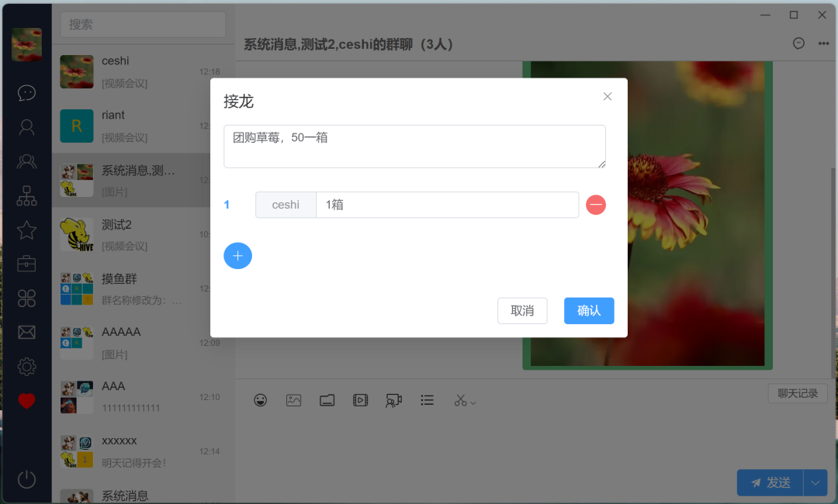This screenshot has height=504, width=838.
Task: Open the chat messages sidebar icon
Action: click(26, 93)
